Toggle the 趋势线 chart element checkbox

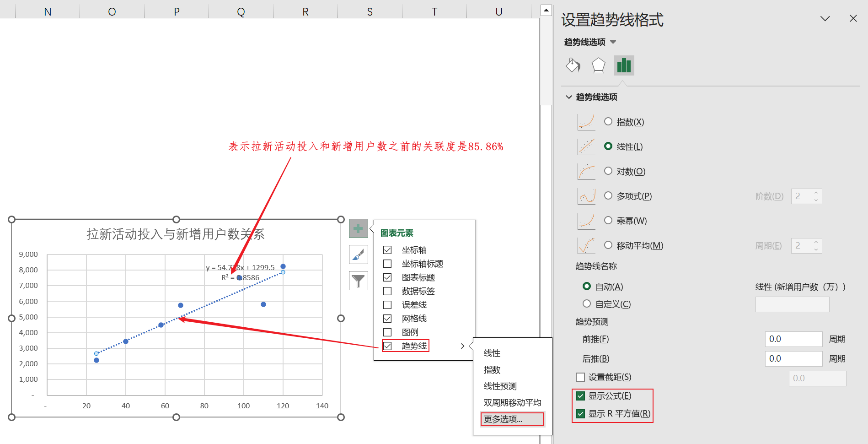tap(387, 346)
